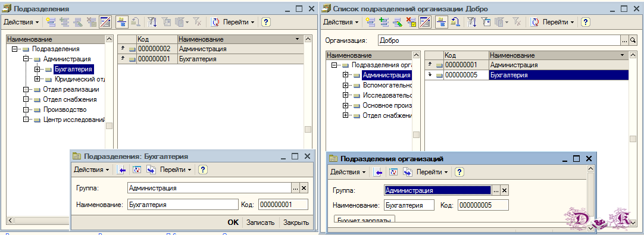
Task: Click Copy-arrow icon in Подразделения организаций dialog toolbar
Action: (x=408, y=172)
